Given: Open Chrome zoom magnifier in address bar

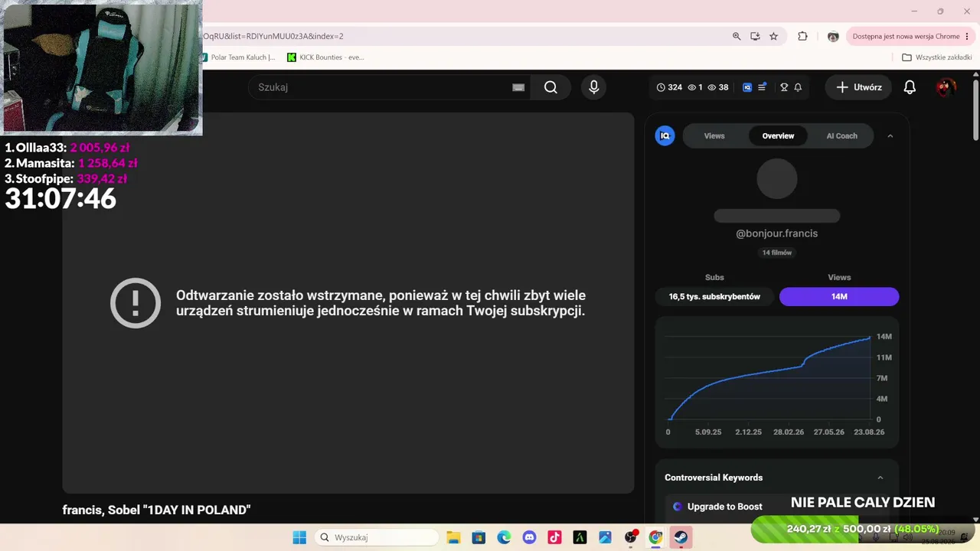Looking at the screenshot, I should click(737, 36).
